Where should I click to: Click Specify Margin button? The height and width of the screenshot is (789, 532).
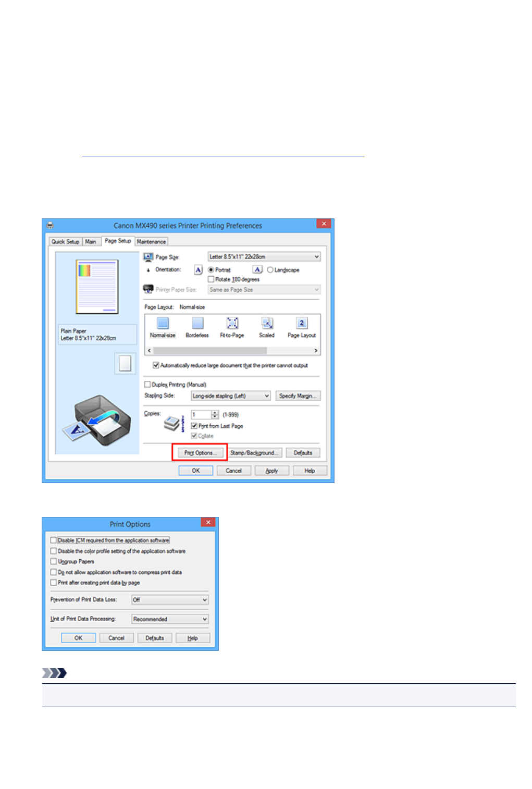point(298,396)
